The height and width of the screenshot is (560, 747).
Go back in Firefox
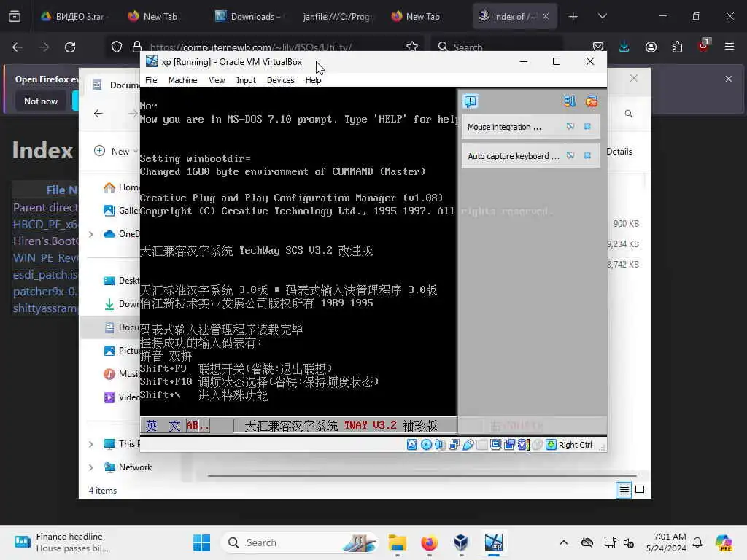pos(18,47)
